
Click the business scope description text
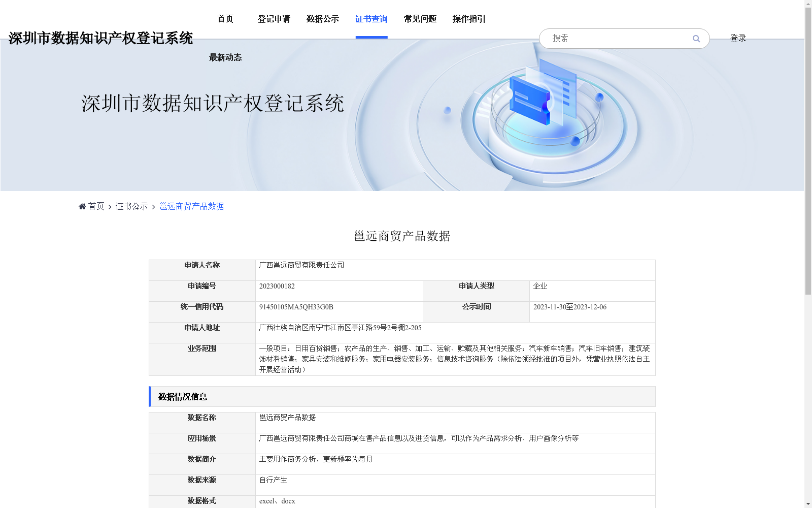pos(454,359)
